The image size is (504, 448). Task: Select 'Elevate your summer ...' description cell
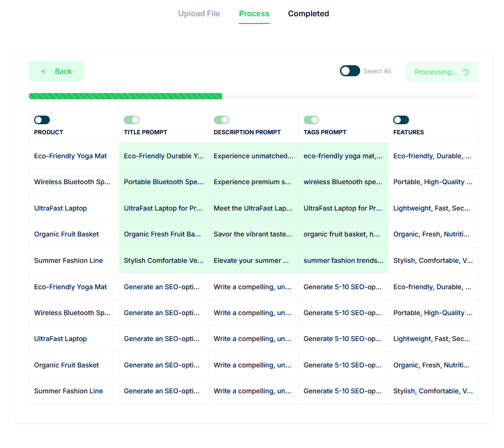point(254,260)
